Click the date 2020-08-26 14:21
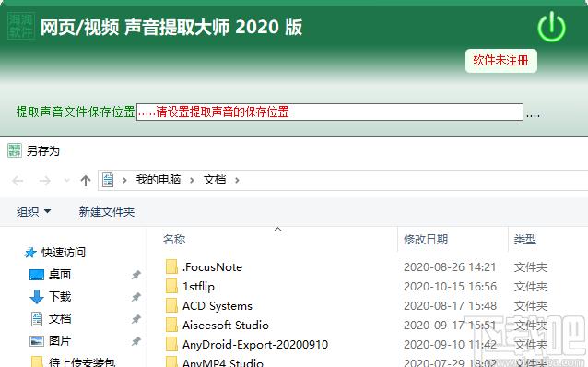The height and width of the screenshot is (367, 588). (x=450, y=267)
